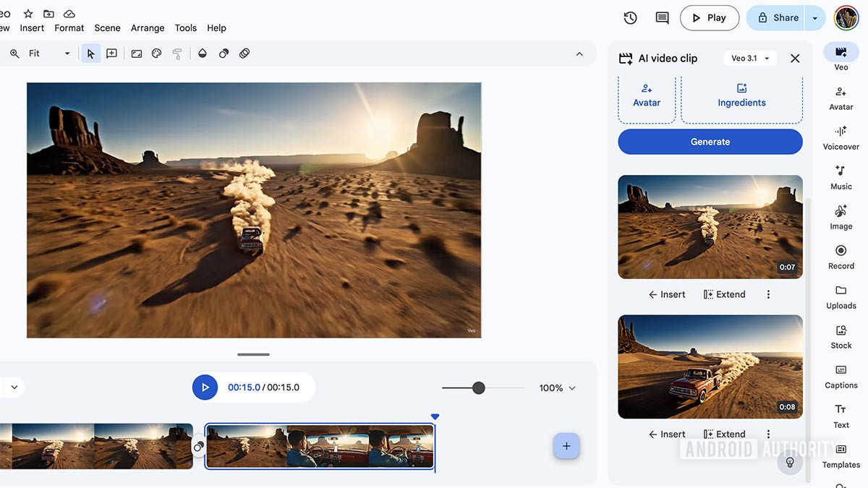This screenshot has height=488, width=868.
Task: Click the timeline zoom slider handle
Action: click(x=478, y=388)
